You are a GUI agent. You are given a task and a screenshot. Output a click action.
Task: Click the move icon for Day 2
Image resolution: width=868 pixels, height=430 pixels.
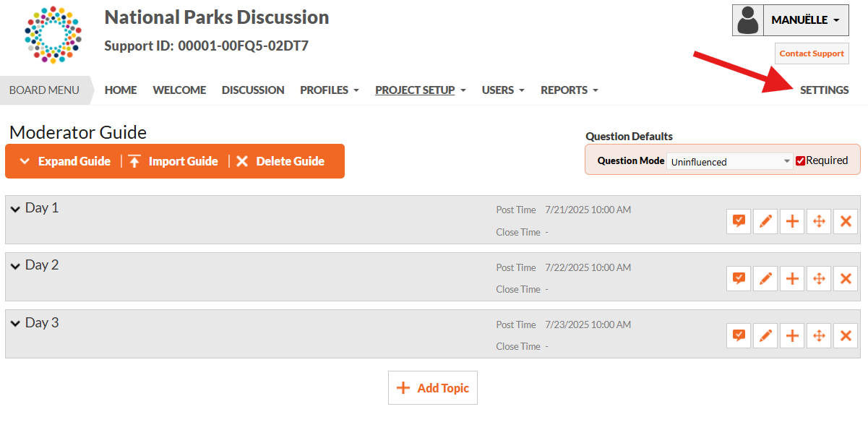click(x=819, y=278)
